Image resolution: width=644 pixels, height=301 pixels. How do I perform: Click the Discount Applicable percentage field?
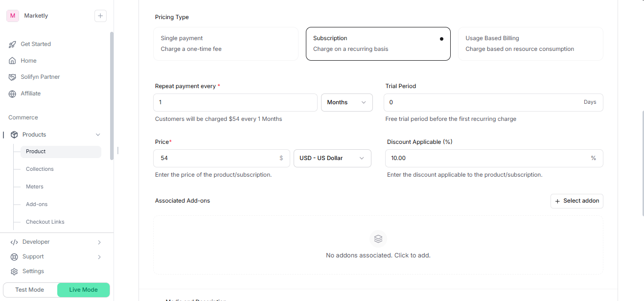click(x=494, y=158)
